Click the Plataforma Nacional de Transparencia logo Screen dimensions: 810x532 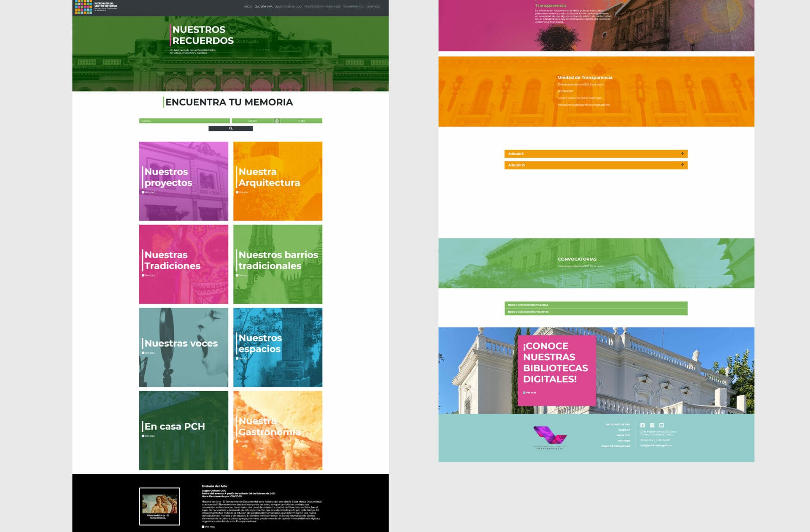[549, 438]
